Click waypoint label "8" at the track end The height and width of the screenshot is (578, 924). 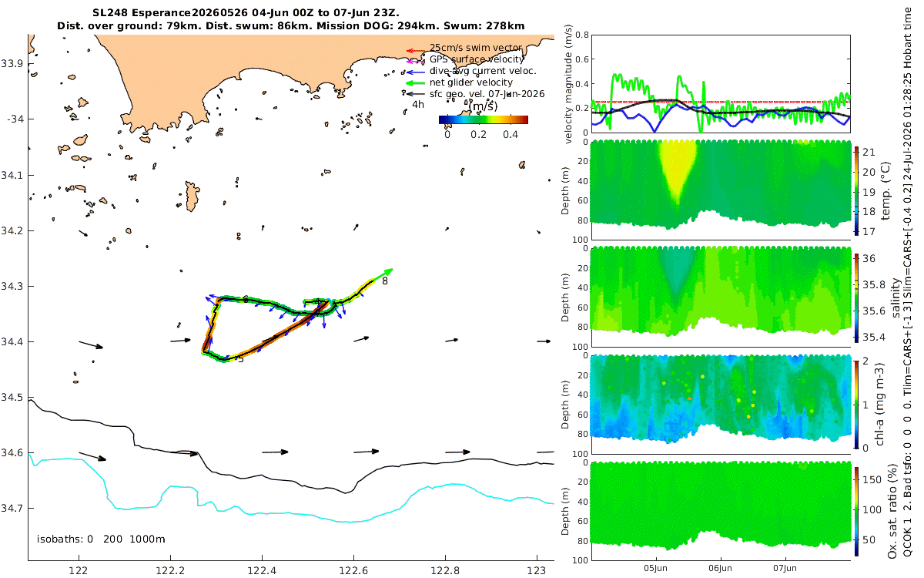[x=384, y=282]
